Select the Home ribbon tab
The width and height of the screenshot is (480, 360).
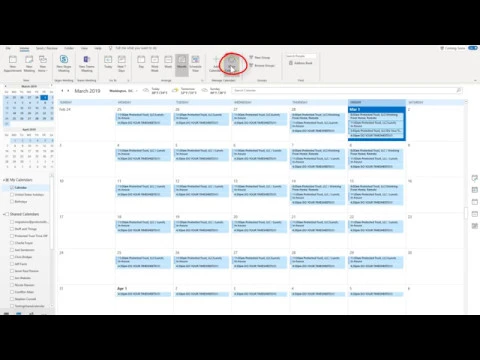coord(24,49)
